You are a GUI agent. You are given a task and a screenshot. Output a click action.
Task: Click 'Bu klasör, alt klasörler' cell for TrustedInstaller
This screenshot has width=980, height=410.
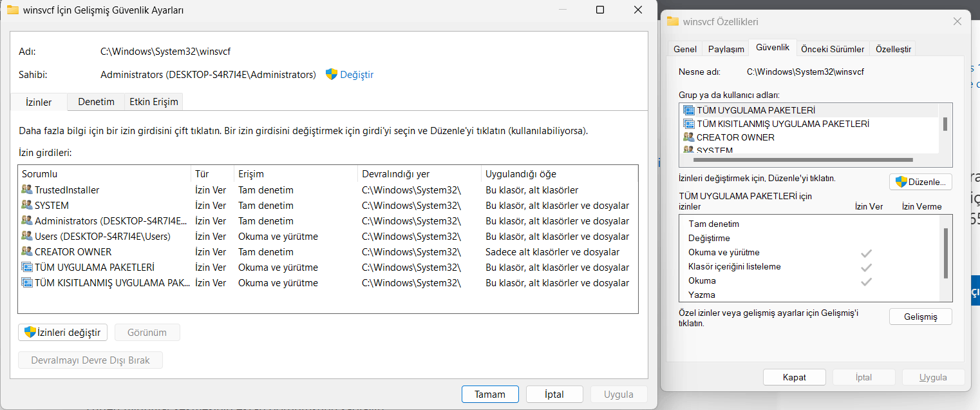pyautogui.click(x=532, y=190)
